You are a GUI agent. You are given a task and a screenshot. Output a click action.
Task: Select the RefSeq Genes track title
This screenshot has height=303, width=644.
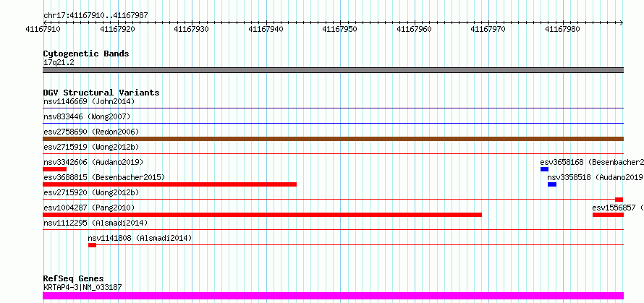tap(74, 279)
